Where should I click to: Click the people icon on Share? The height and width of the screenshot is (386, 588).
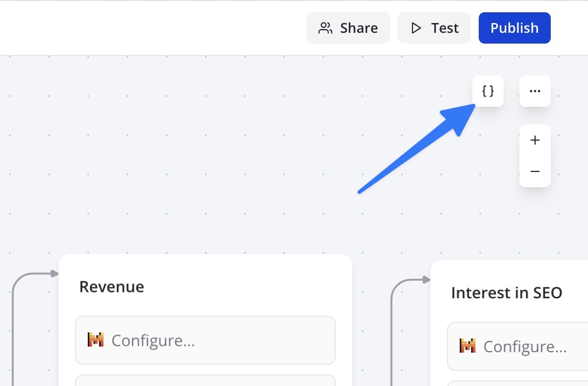[x=325, y=28]
